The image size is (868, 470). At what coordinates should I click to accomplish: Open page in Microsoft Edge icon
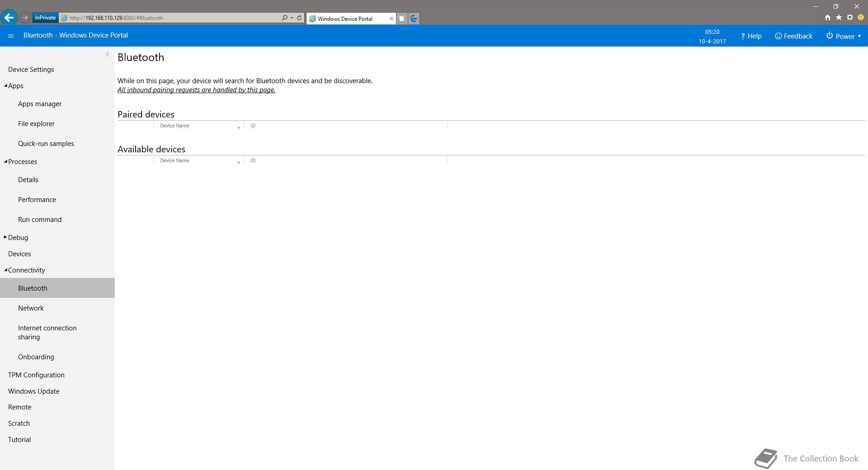pyautogui.click(x=414, y=19)
